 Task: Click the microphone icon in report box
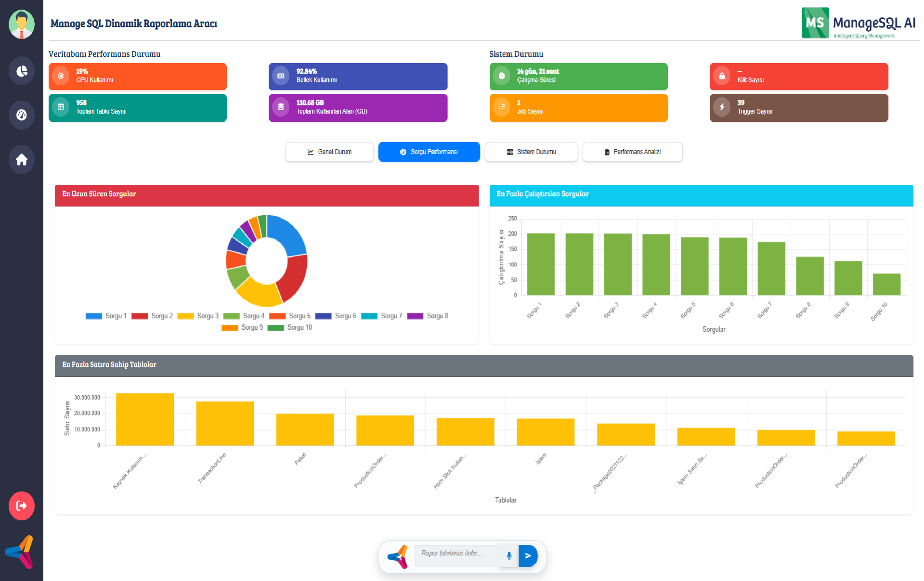click(509, 556)
